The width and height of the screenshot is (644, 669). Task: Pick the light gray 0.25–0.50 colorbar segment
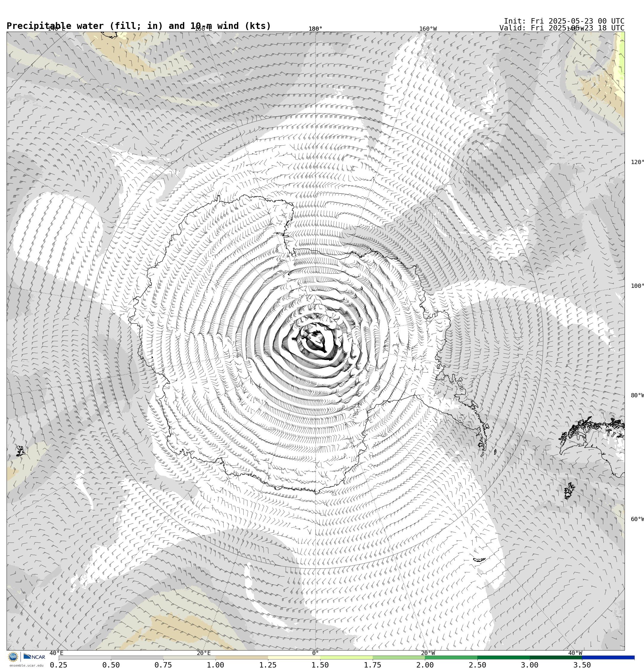[x=85, y=657]
